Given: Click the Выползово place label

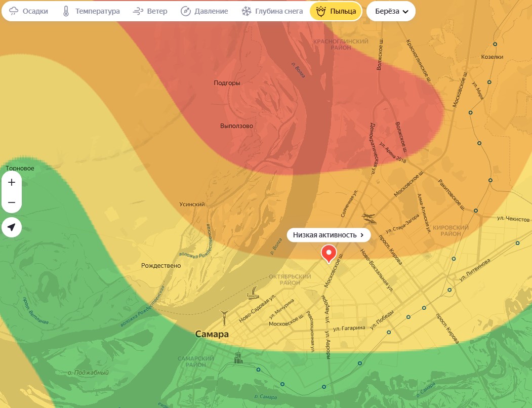Looking at the screenshot, I should pyautogui.click(x=236, y=126).
